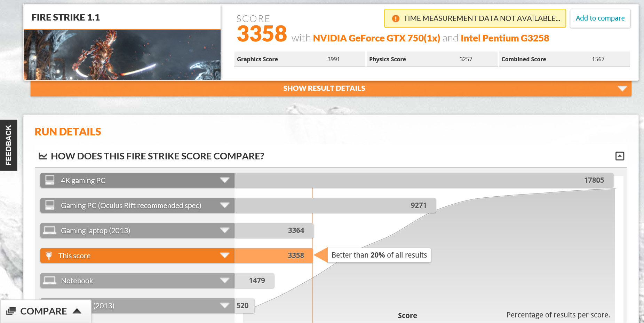
Task: Click the stack icon on the COMPARE tab
Action: (x=11, y=311)
